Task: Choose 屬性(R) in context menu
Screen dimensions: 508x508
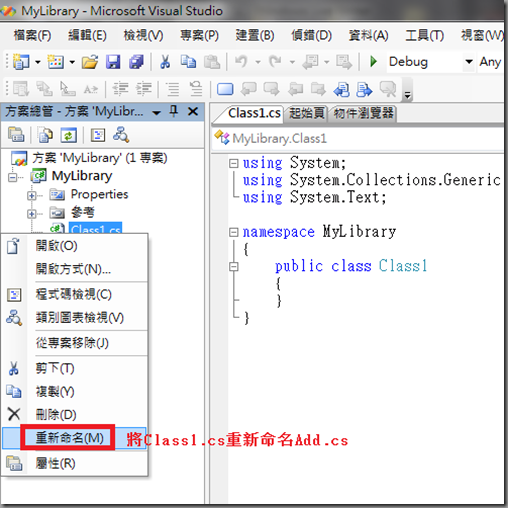Action: point(74,463)
